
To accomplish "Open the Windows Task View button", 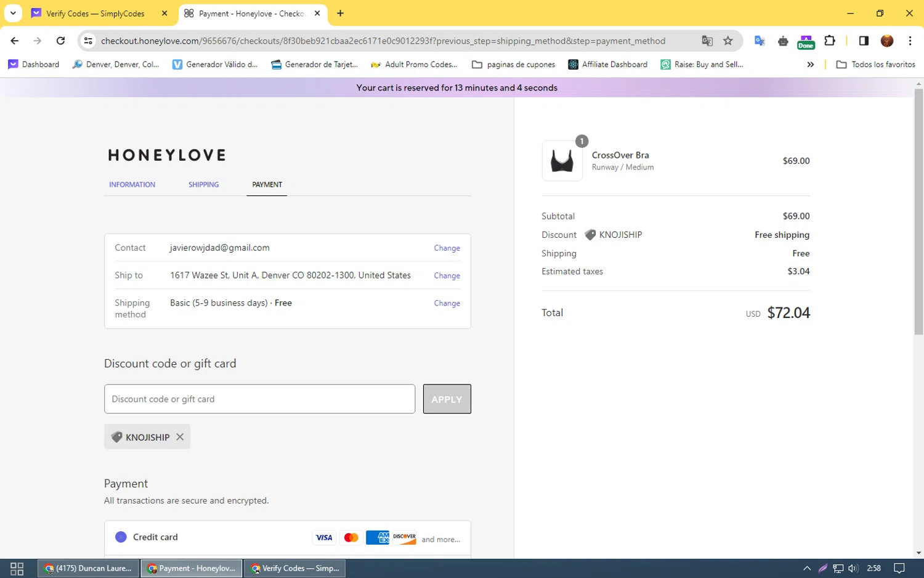I will coord(17,568).
